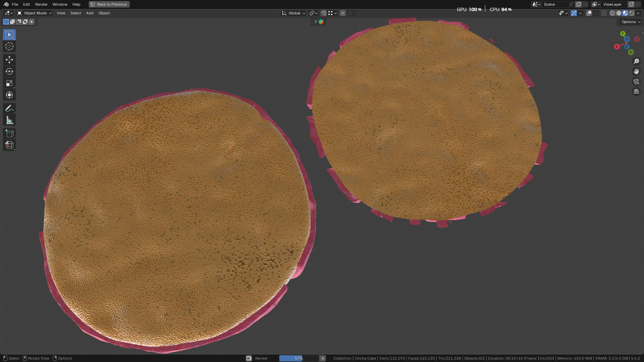The image size is (644, 362).
Task: Switch to wireframe shading
Action: [x=612, y=13]
